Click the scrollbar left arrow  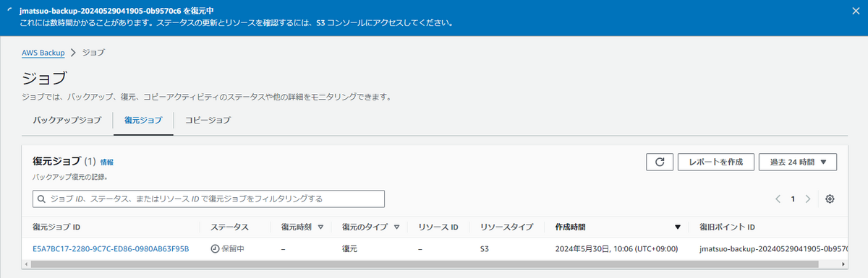tap(27, 264)
